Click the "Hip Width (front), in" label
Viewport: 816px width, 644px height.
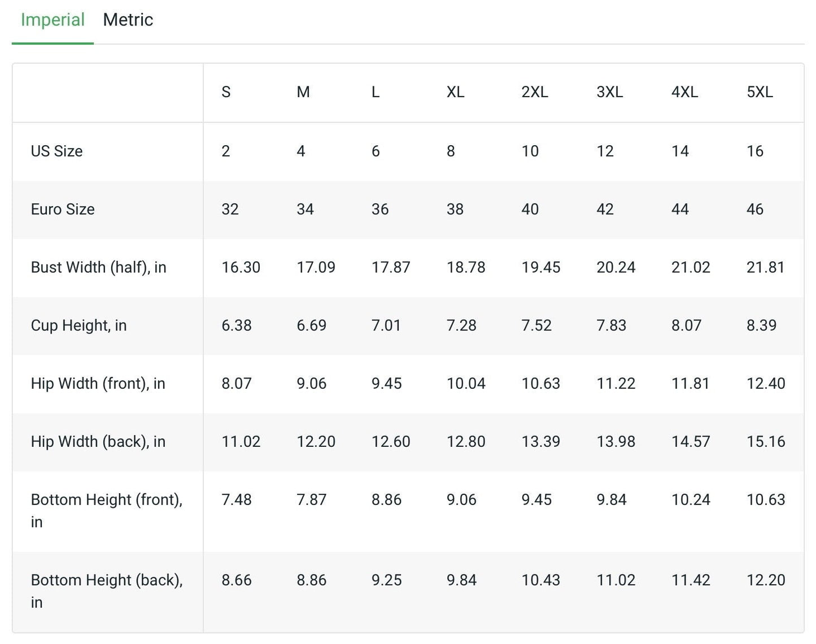[x=98, y=384]
